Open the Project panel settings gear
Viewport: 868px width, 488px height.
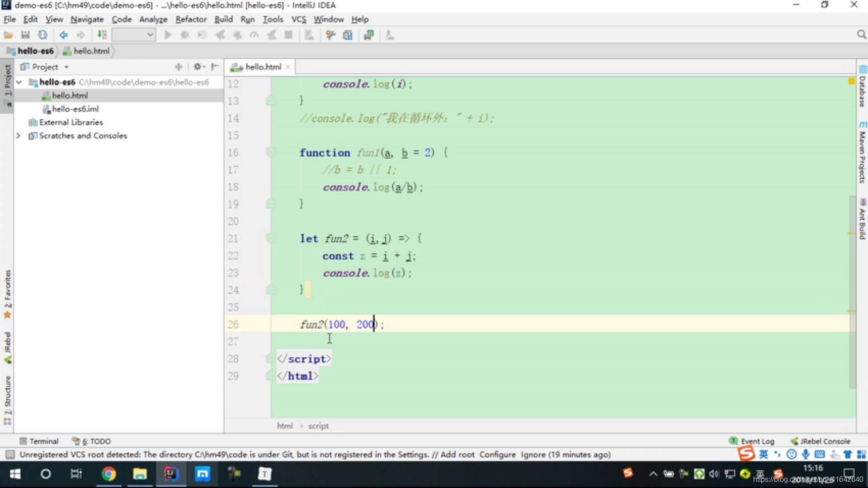[x=198, y=67]
